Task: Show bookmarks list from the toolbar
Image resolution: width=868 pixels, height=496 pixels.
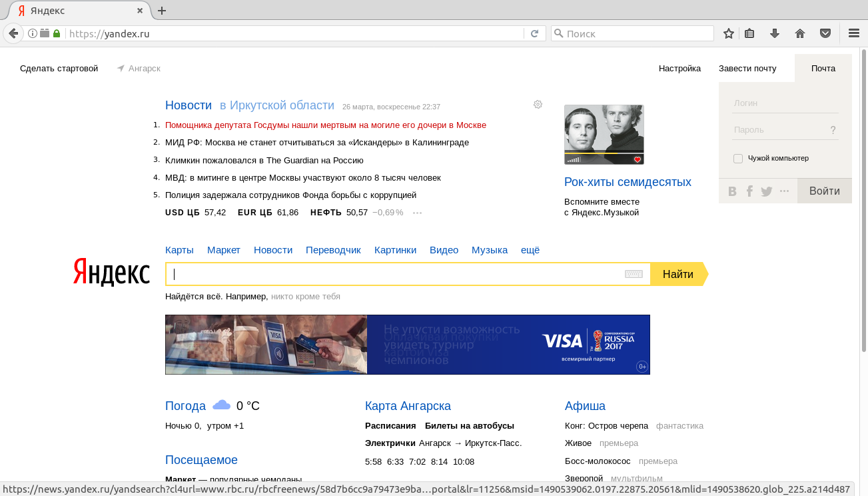Action: (749, 33)
